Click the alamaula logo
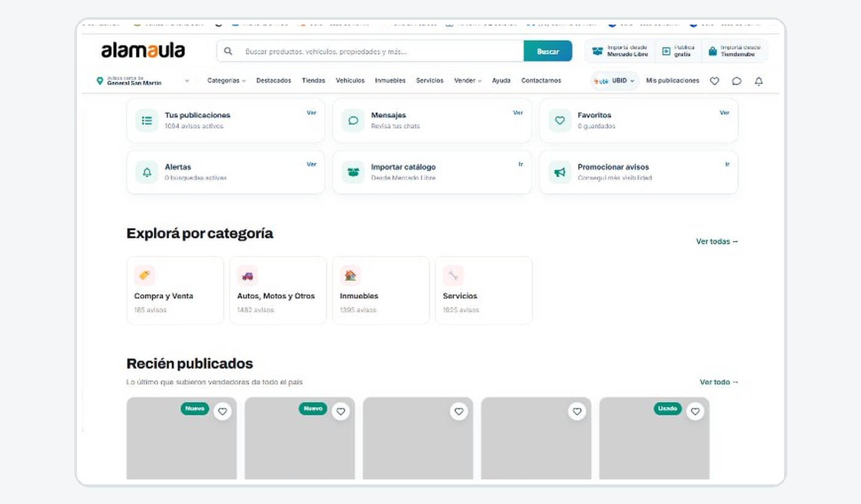 143,50
